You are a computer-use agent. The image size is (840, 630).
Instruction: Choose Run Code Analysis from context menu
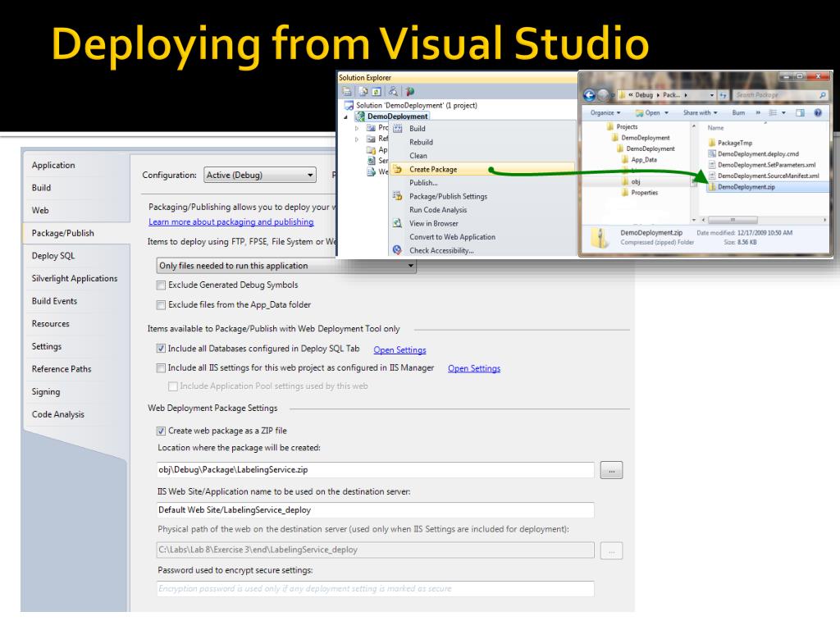438,210
